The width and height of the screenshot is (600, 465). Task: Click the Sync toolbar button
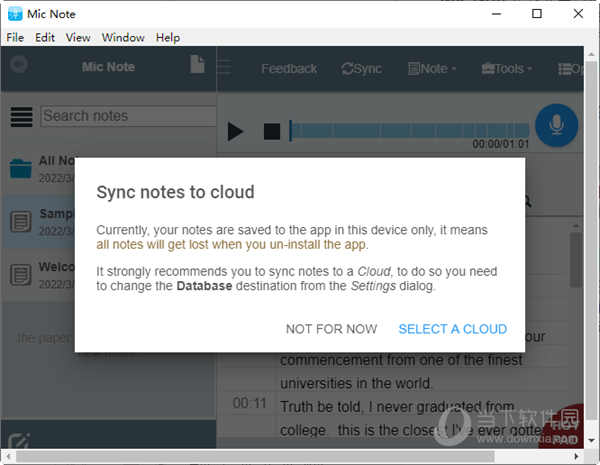click(x=361, y=69)
